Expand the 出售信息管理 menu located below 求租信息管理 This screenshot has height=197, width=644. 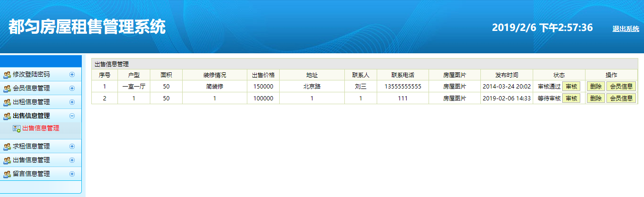tap(72, 160)
